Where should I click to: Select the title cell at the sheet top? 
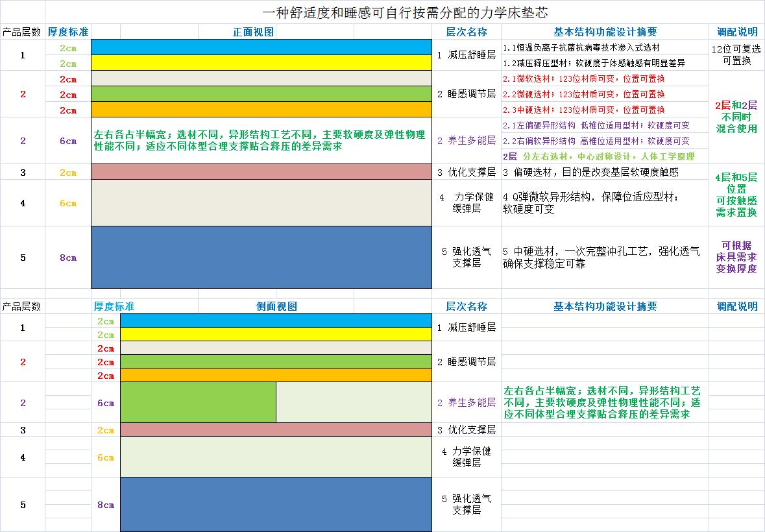pos(409,12)
